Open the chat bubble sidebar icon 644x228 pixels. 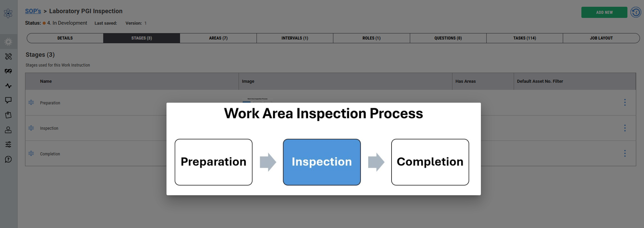point(8,100)
